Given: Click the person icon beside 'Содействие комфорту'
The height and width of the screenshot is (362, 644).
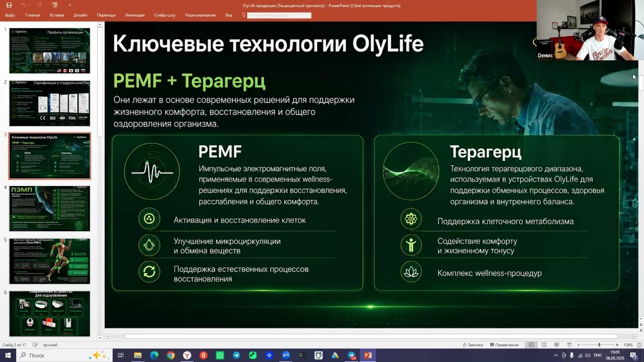Looking at the screenshot, I should (411, 245).
